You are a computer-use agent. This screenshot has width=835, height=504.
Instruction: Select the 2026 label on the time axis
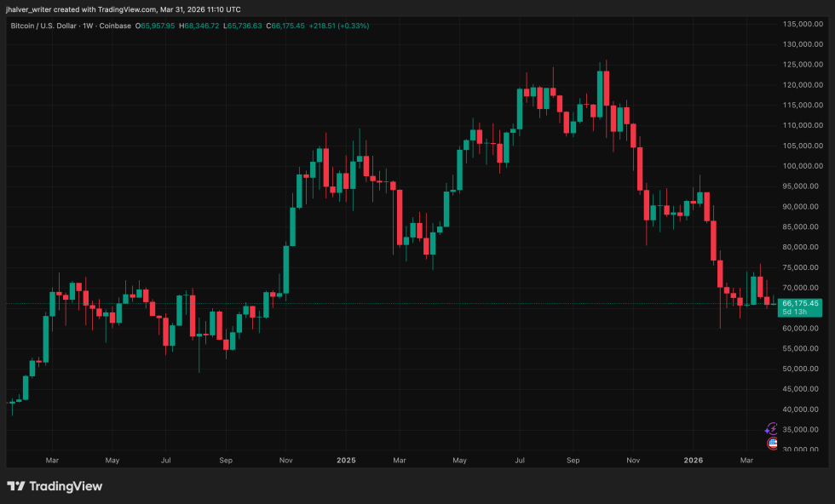(x=693, y=460)
